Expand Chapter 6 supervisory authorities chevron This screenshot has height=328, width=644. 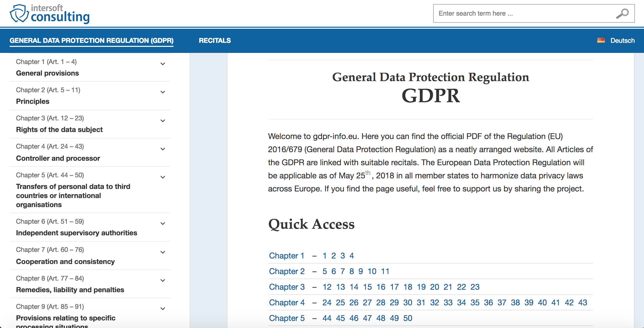163,224
